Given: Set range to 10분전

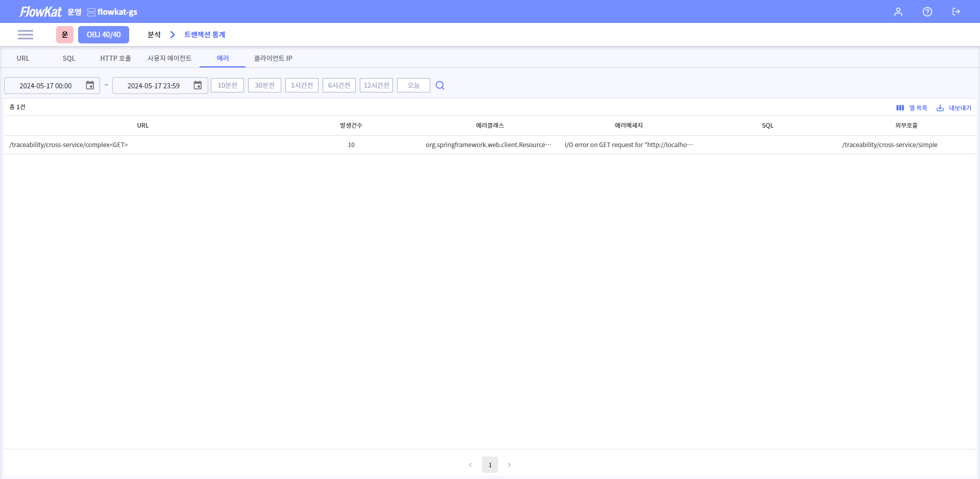Looking at the screenshot, I should [227, 85].
